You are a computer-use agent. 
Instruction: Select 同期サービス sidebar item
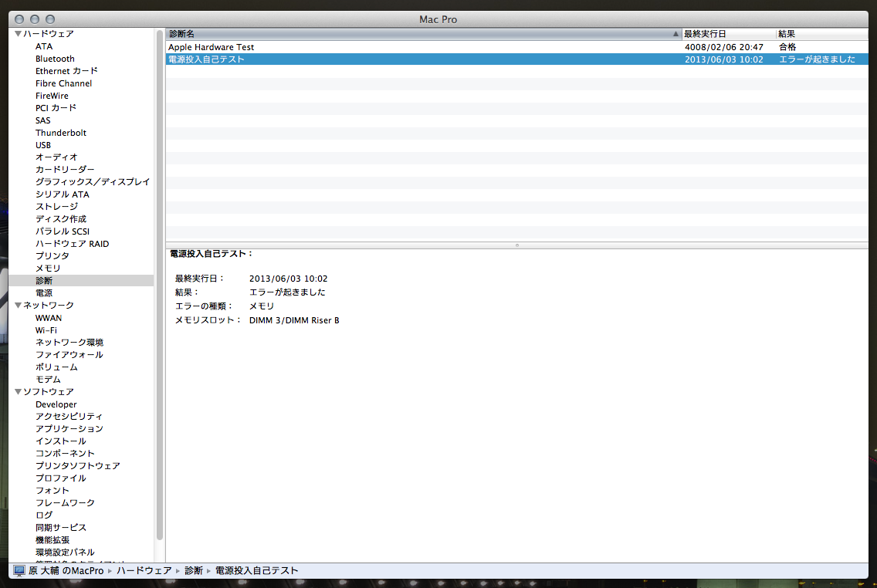coord(60,528)
